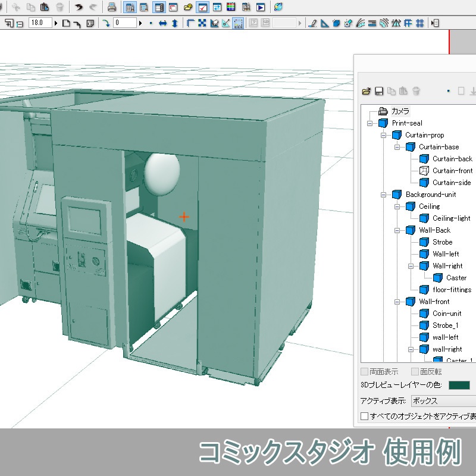The height and width of the screenshot is (476, 476).
Task: Click the Print icon in the toolbar
Action: tap(111, 8)
